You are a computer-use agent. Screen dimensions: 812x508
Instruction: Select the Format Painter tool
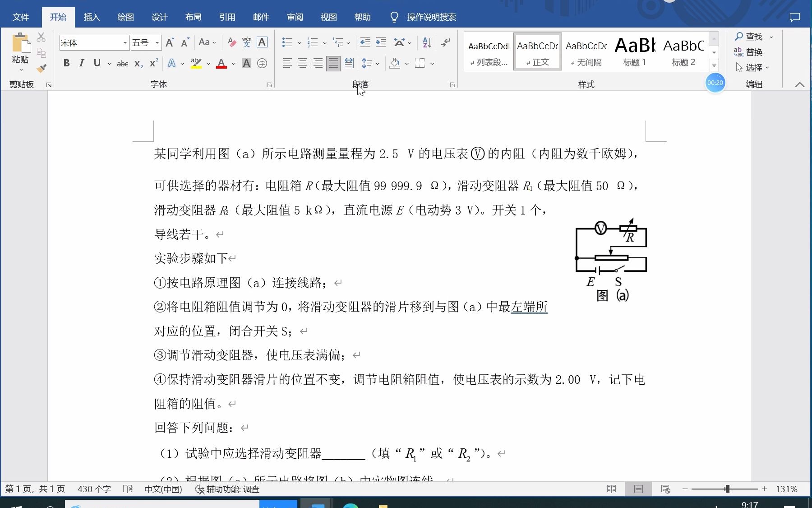point(42,69)
